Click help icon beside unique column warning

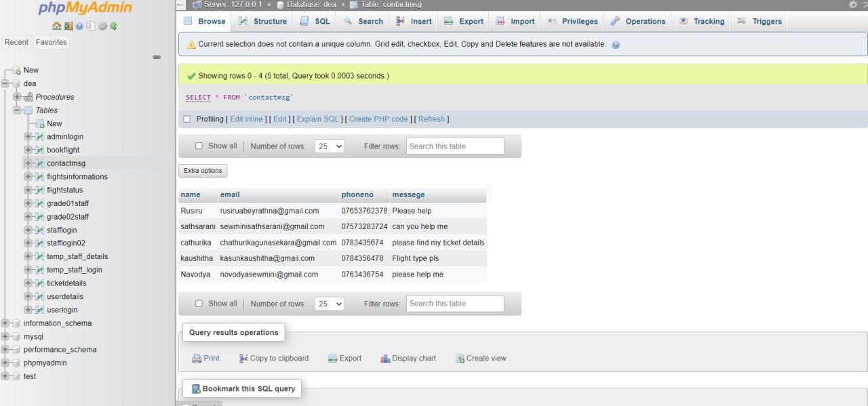[x=616, y=45]
